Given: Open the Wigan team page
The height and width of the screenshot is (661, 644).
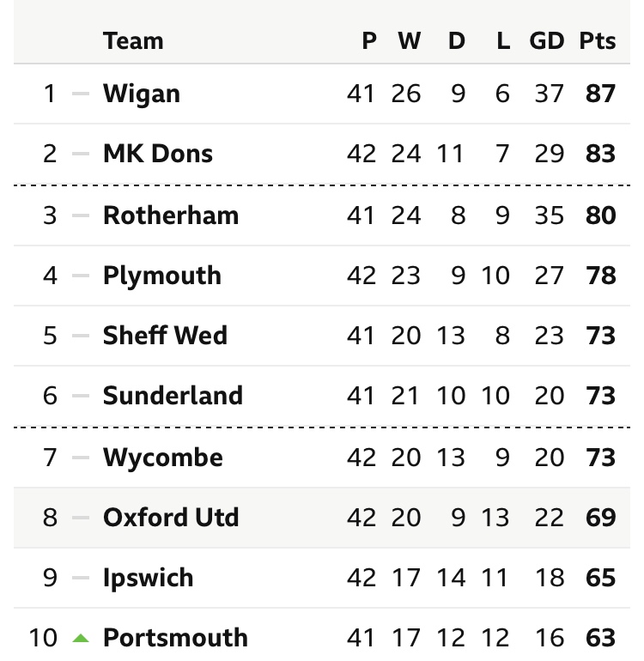Looking at the screenshot, I should pyautogui.click(x=142, y=93).
